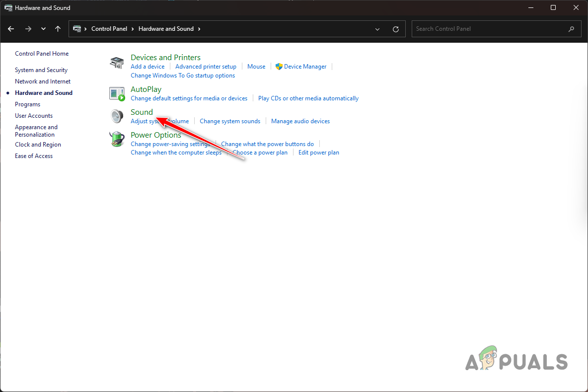Select Hardware and Sound breadcrumb
The width and height of the screenshot is (588, 392).
point(166,29)
